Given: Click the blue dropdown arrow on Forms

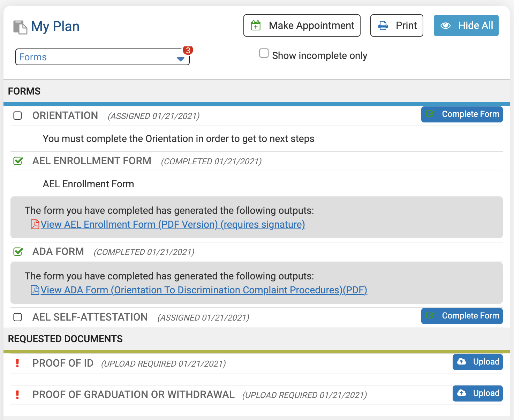Looking at the screenshot, I should point(181,59).
